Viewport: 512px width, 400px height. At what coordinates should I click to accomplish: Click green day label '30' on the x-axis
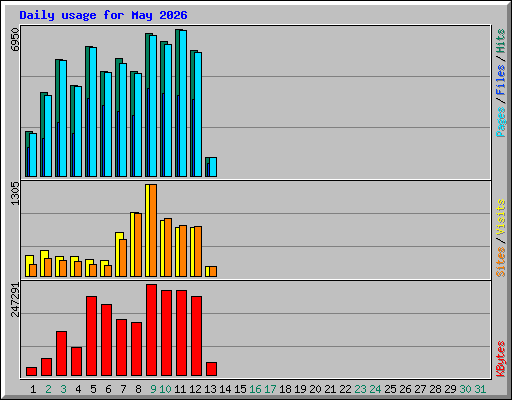pyautogui.click(x=465, y=389)
